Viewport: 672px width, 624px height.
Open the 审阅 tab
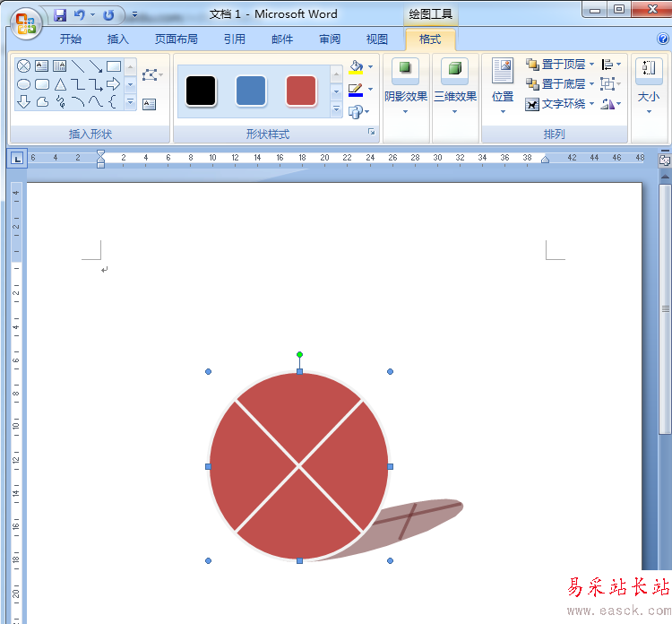(330, 39)
